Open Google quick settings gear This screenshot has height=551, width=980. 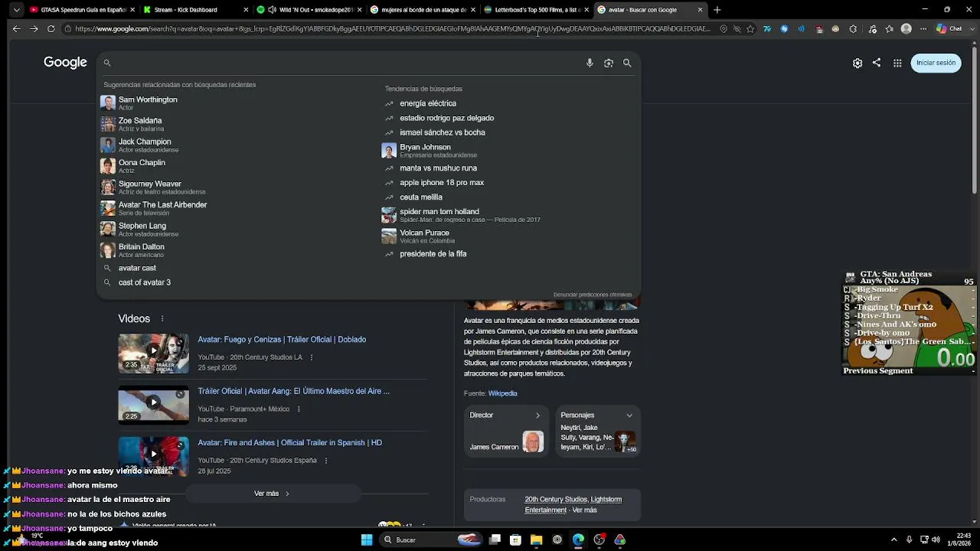click(x=857, y=63)
